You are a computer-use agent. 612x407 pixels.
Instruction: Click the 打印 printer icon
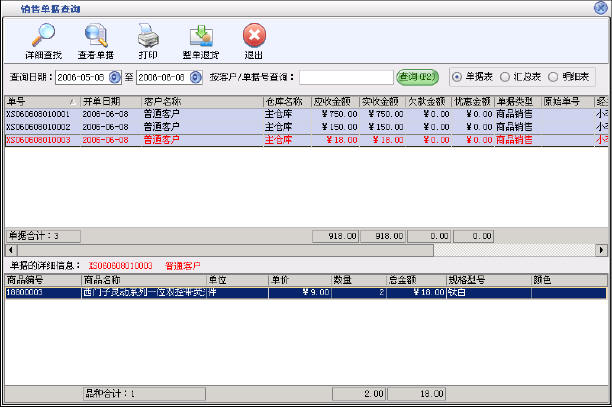click(147, 39)
